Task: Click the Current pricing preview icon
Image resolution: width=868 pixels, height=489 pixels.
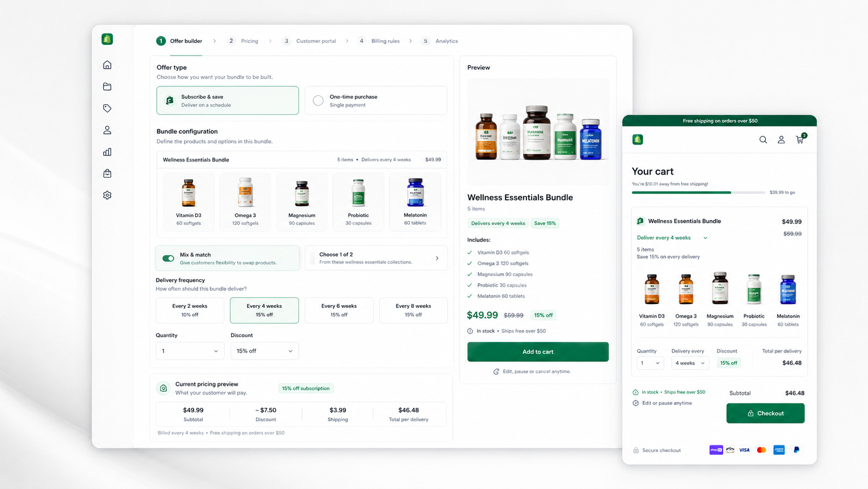Action: (164, 388)
